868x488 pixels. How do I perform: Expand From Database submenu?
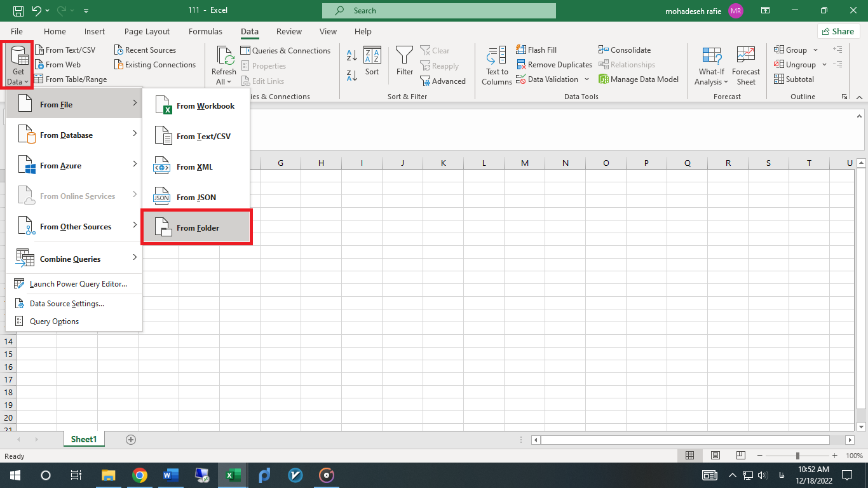[x=74, y=135]
